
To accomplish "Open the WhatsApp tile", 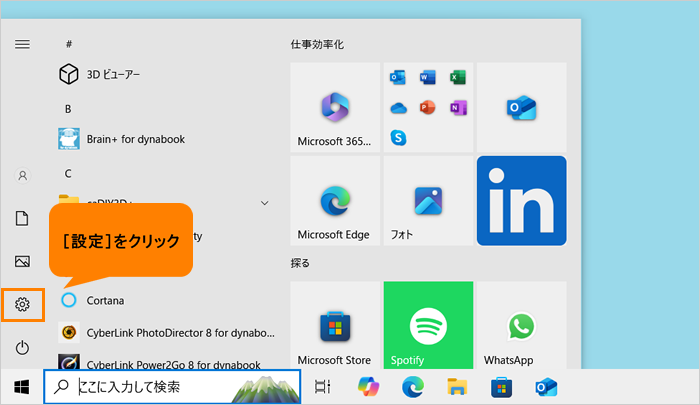I will [x=521, y=325].
